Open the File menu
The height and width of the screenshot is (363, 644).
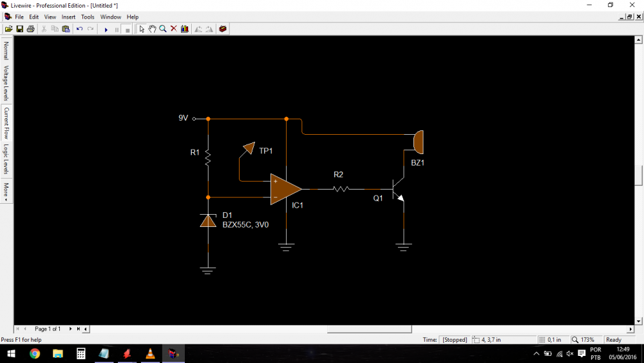19,17
